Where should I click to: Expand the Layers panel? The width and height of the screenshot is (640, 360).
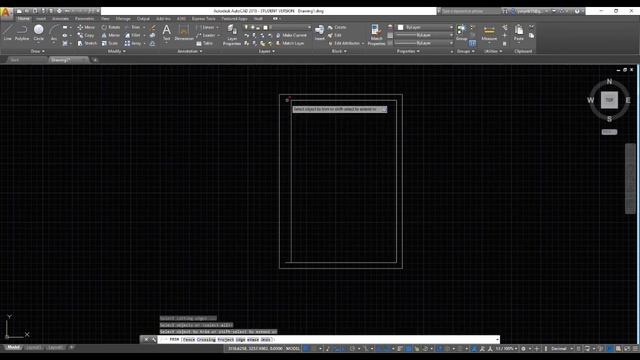(x=267, y=51)
